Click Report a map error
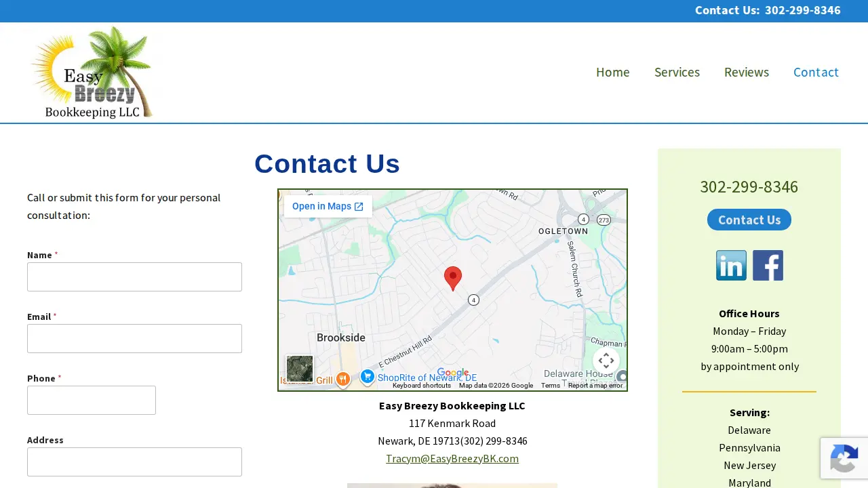868x488 pixels. point(595,386)
